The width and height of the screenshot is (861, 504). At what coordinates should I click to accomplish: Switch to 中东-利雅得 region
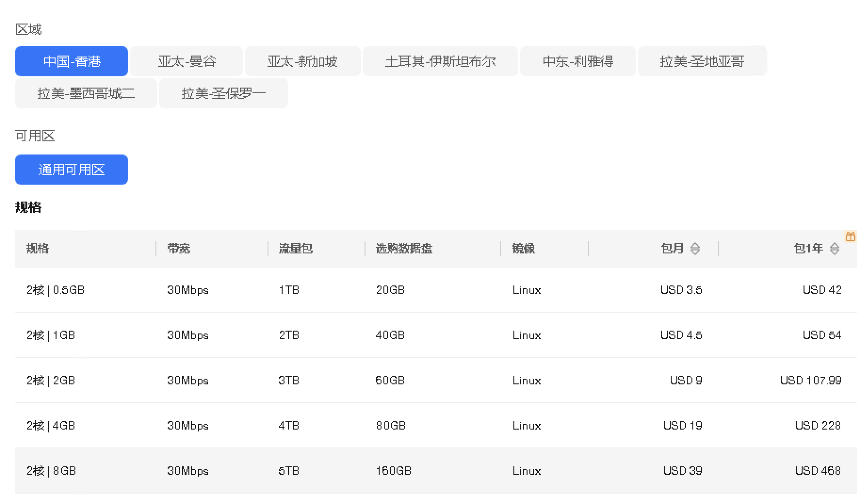coord(577,61)
